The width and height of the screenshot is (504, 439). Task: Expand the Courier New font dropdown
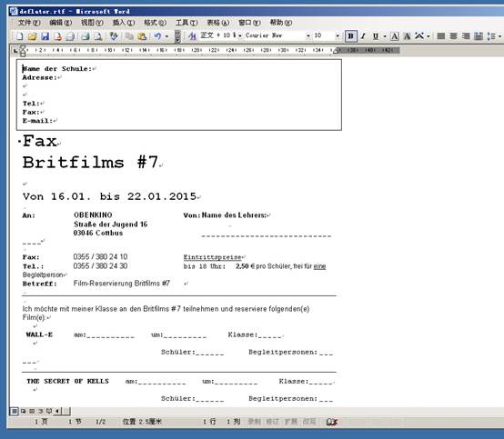(x=308, y=35)
